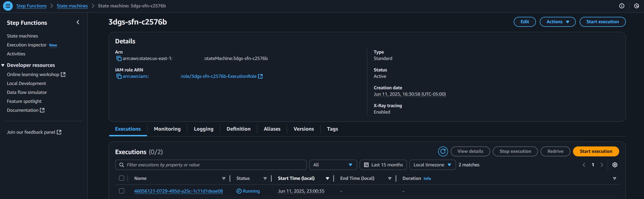Sort executions by Status column arrow
This screenshot has height=199, width=644.
pyautogui.click(x=265, y=178)
